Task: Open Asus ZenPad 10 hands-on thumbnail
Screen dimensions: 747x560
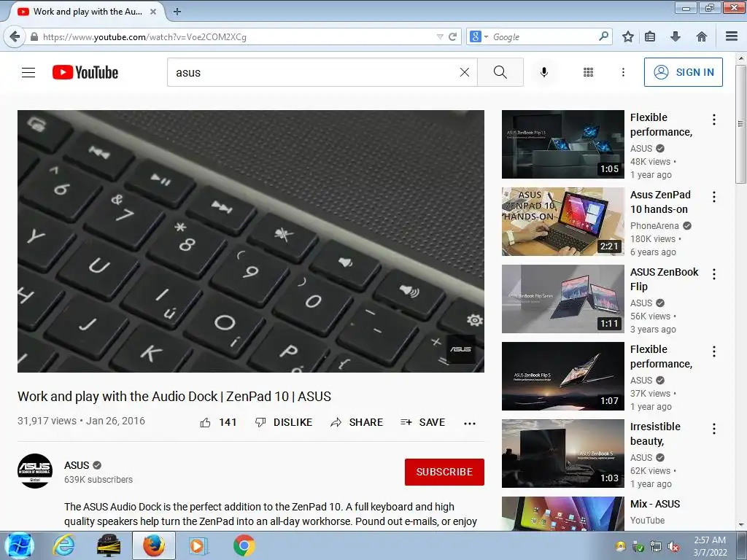Action: (x=562, y=222)
